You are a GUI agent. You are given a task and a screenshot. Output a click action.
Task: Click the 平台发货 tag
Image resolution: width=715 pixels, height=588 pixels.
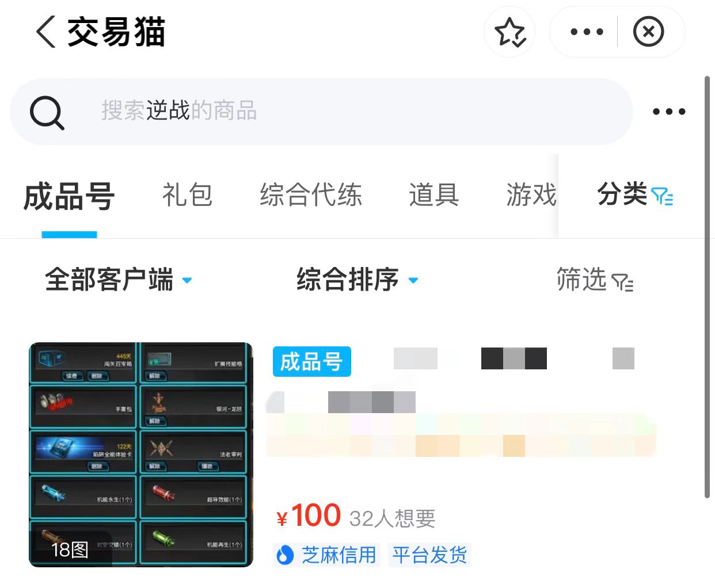tap(429, 555)
